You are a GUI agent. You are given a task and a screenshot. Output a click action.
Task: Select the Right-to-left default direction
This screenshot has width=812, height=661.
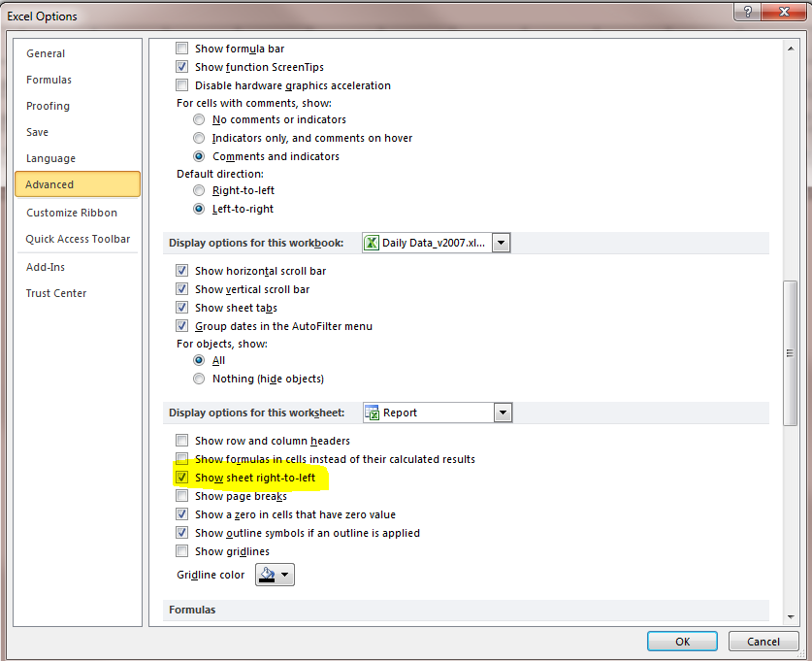[x=199, y=190]
